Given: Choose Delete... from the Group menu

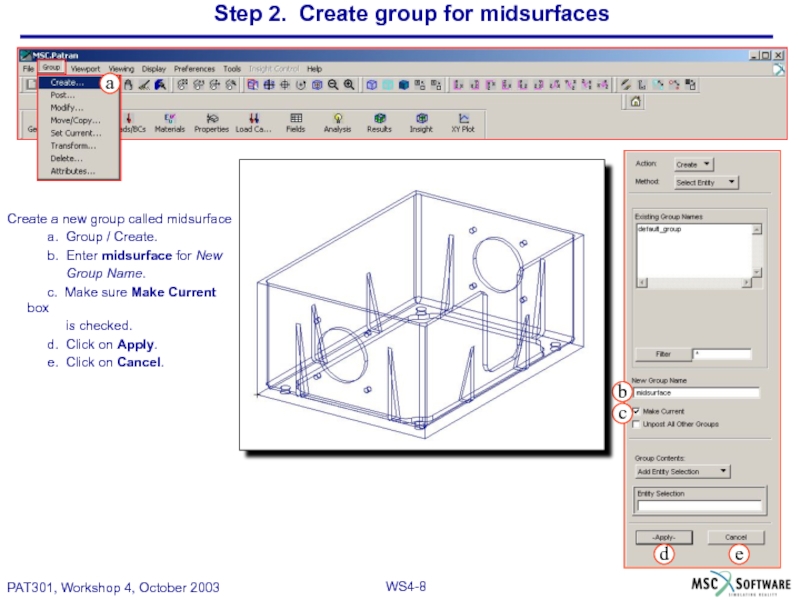Looking at the screenshot, I should tap(79, 159).
